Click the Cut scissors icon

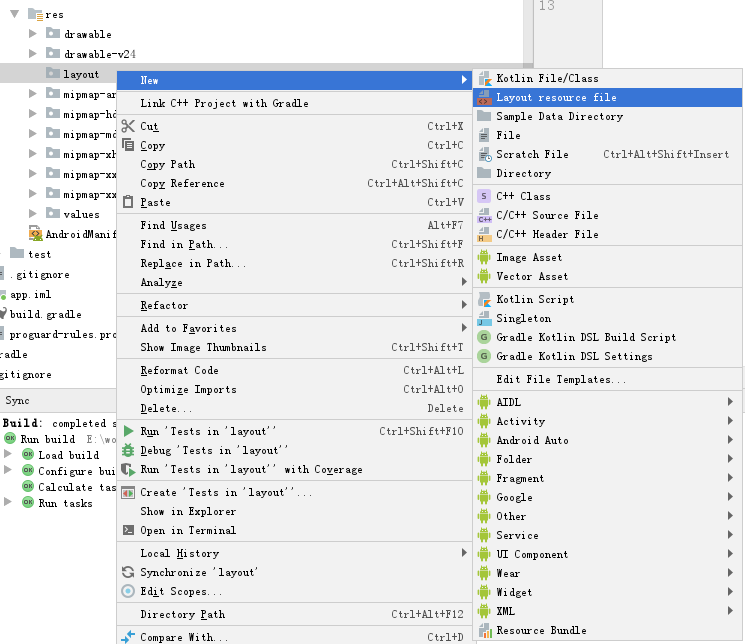click(x=128, y=126)
